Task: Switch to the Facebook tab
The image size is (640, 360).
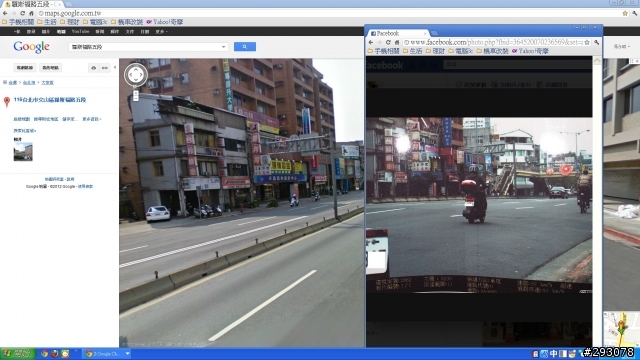Action: 398,33
